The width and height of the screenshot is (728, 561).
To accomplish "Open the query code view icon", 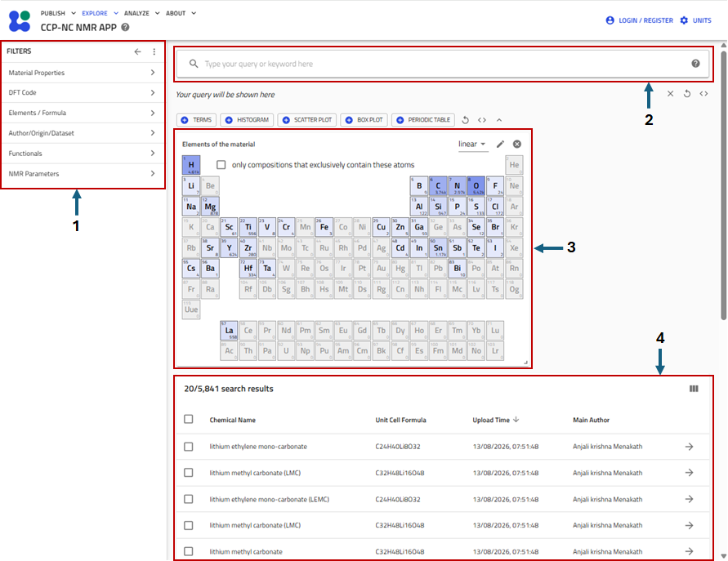I will pyautogui.click(x=703, y=94).
